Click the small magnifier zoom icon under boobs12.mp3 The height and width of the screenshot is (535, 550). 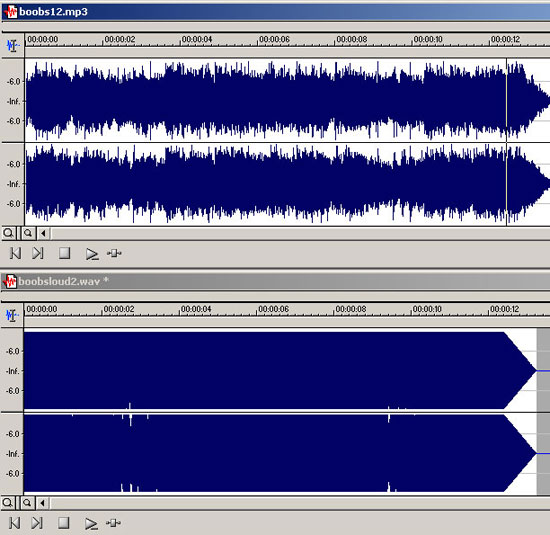[x=28, y=233]
